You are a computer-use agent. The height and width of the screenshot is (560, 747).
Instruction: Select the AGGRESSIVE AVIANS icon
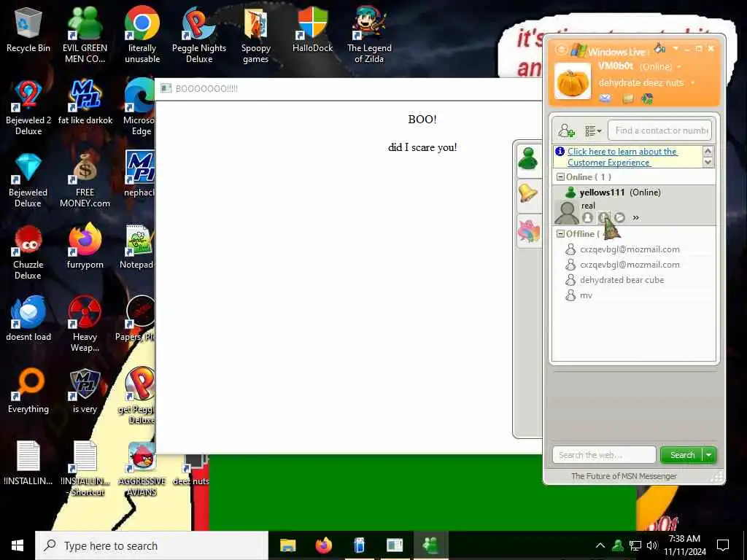coord(142,469)
